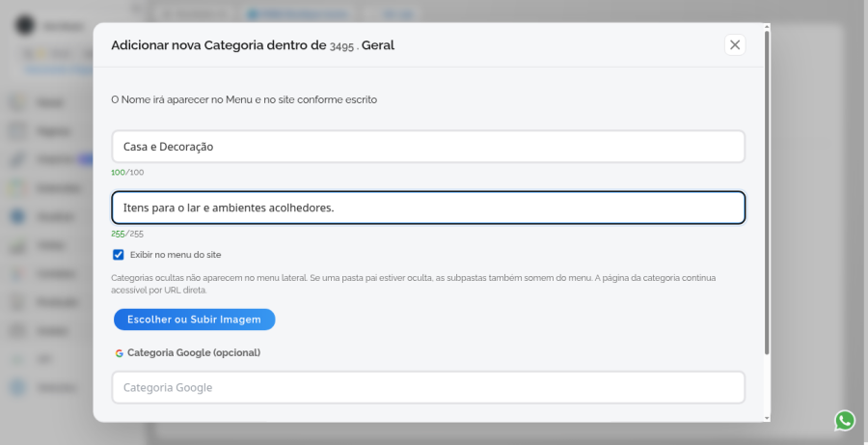Click the Google logo next to Categoria Google

[x=119, y=353]
